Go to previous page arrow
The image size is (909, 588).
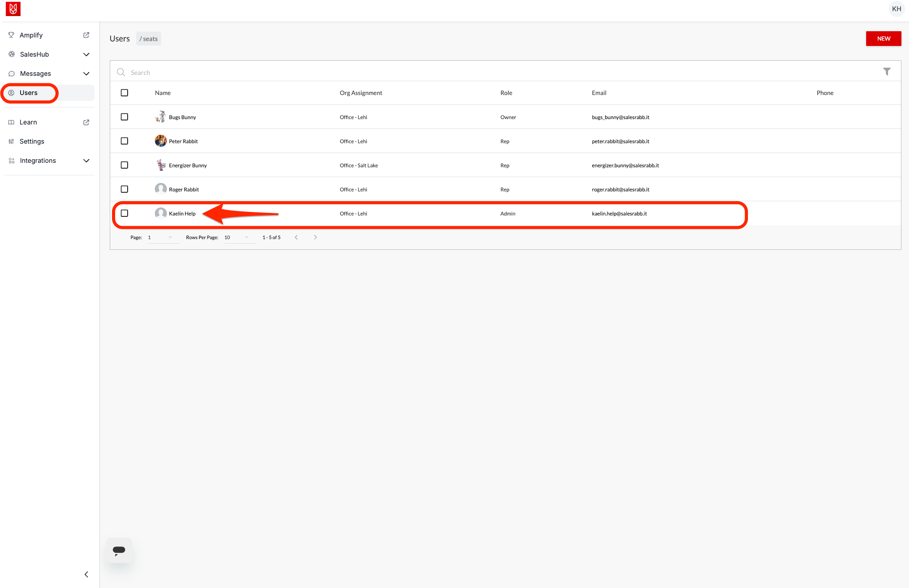(296, 237)
